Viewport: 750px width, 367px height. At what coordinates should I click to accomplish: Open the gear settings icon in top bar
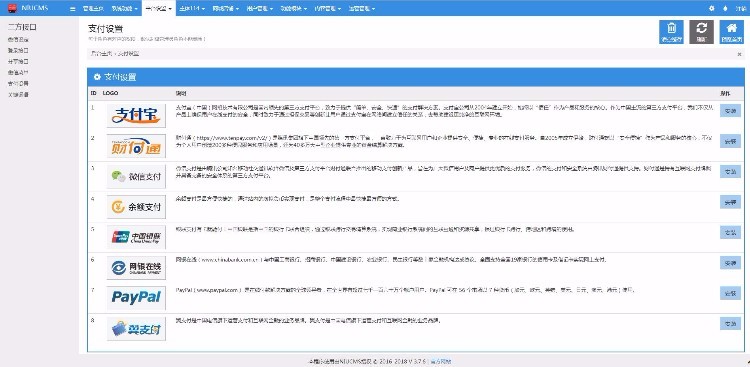tap(712, 8)
